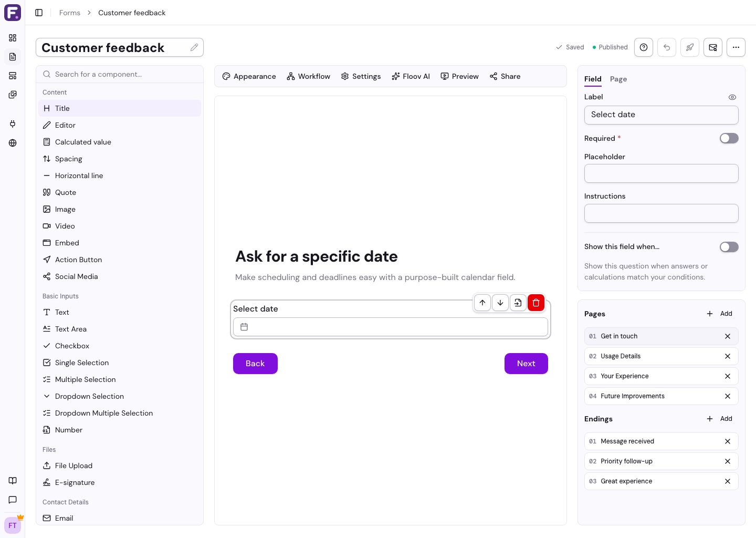The width and height of the screenshot is (756, 538).
Task: Open the form Settings
Action: coord(361,76)
